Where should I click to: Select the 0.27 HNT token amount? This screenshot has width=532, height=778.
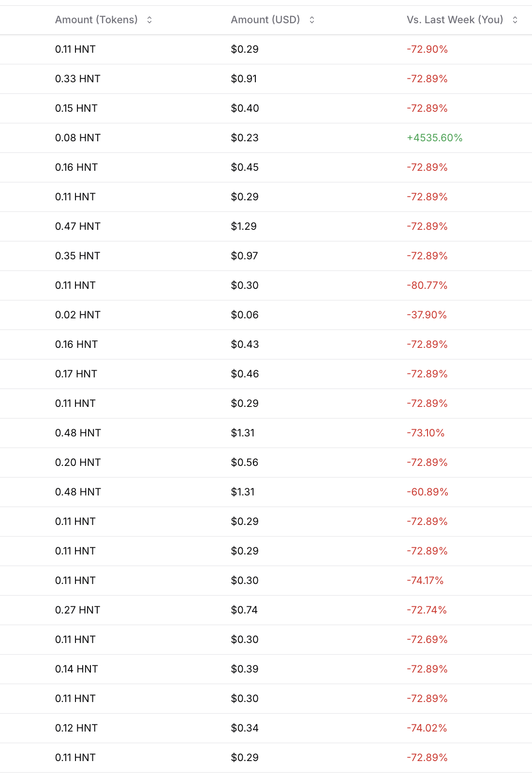click(78, 610)
